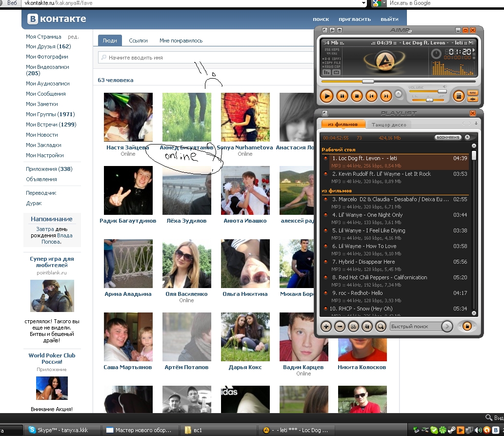This screenshot has height=436, width=504.
Task: Toggle the AIMP playlist window button
Action: click(459, 96)
